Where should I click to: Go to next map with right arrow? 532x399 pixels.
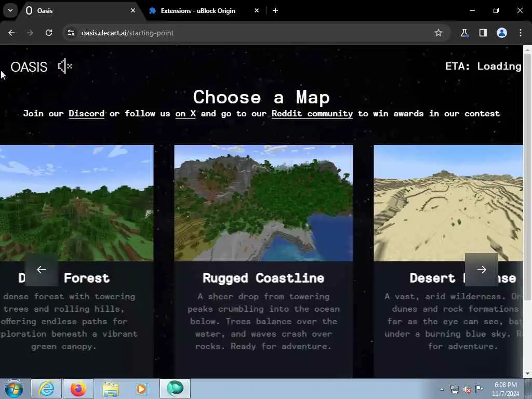(x=482, y=270)
